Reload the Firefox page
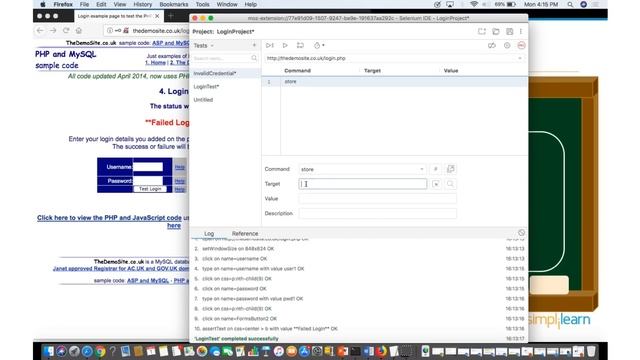Image resolution: width=640 pixels, height=360 pixels. 66,31
